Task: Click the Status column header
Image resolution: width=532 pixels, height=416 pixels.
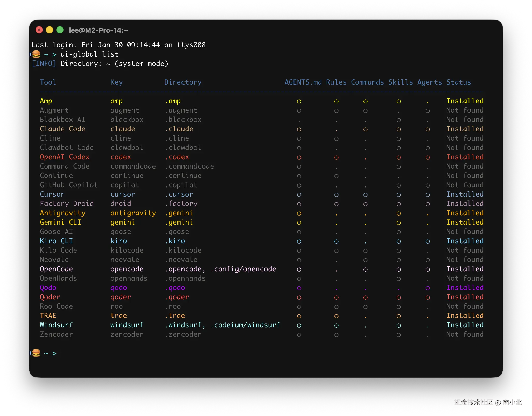Action: coord(458,82)
